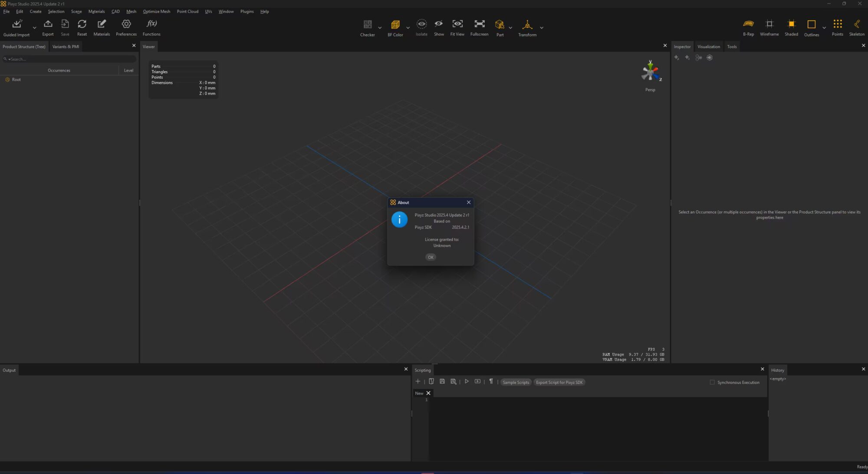Run the script in the Scripting panel
The image size is (868, 474).
point(467,381)
